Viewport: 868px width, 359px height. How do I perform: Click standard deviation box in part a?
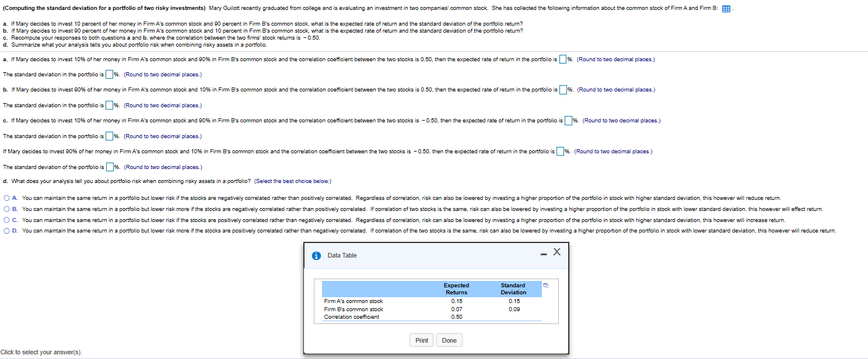tap(109, 73)
